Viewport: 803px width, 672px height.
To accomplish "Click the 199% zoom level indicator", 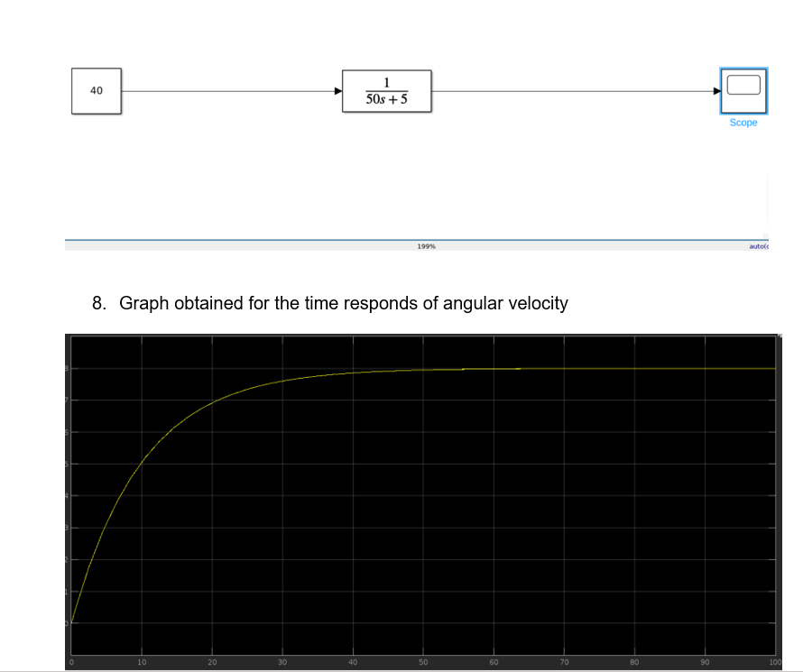I will (x=425, y=245).
